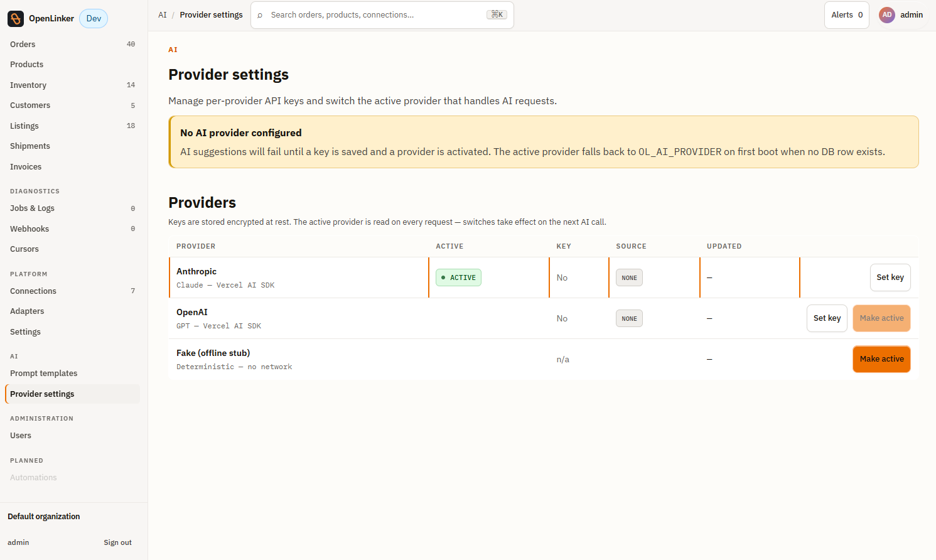This screenshot has height=560, width=936.
Task: Open Invoices page
Action: (73, 167)
